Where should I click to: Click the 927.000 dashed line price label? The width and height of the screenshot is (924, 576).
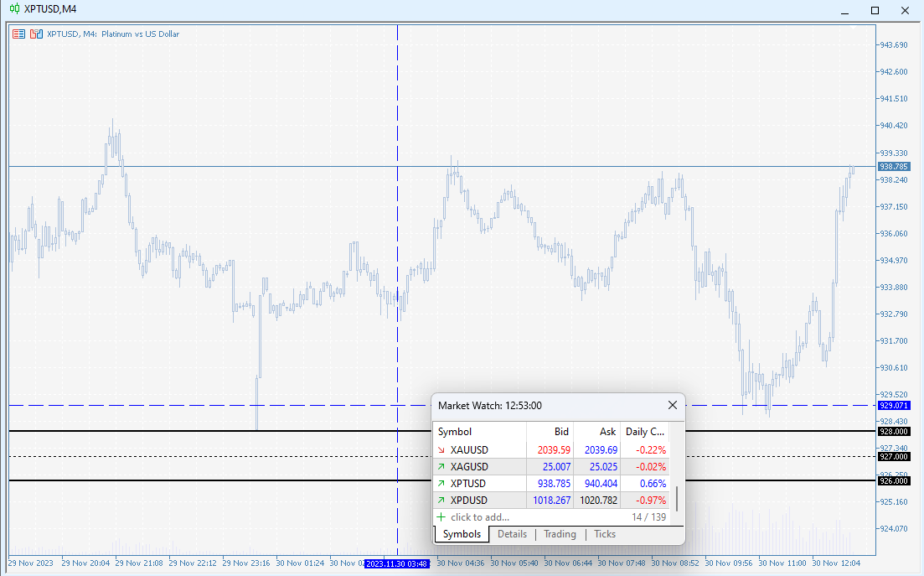[894, 457]
